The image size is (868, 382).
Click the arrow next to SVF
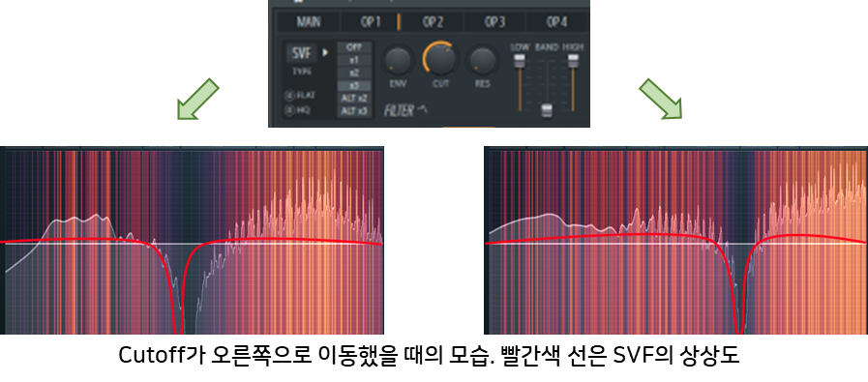tap(325, 53)
